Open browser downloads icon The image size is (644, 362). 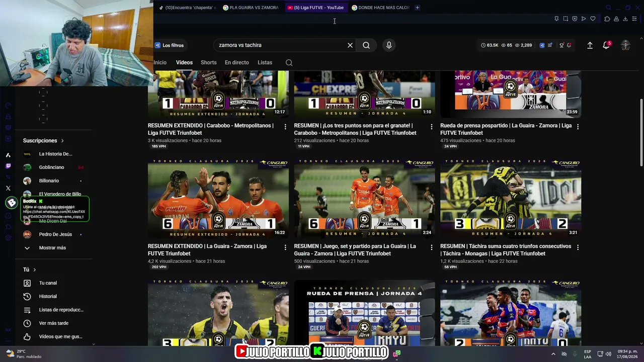pos(625,19)
